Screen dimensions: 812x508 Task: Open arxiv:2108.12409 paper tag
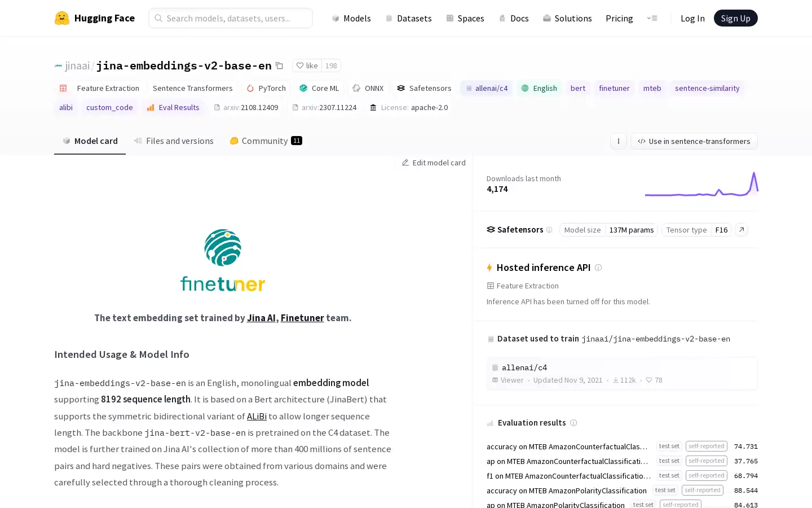click(x=246, y=107)
